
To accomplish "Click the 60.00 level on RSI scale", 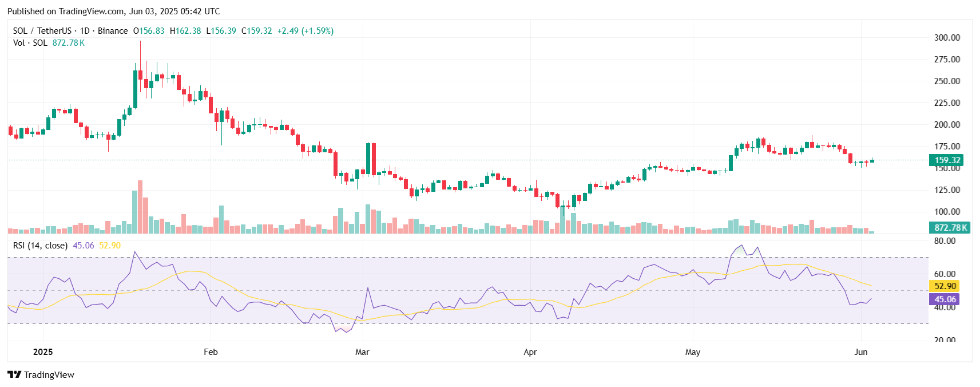I will 945,274.
